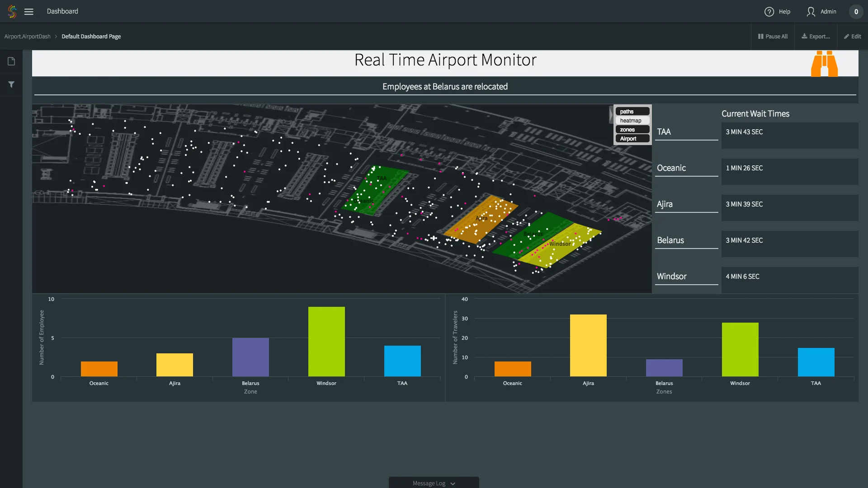Open the Admin user menu
Viewport: 868px width, 488px height.
pos(821,12)
